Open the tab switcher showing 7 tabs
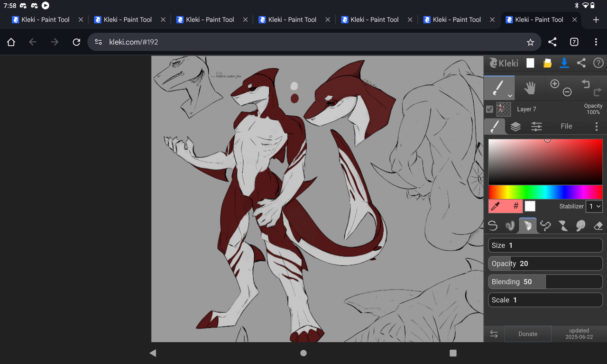This screenshot has height=364, width=607. coord(574,42)
